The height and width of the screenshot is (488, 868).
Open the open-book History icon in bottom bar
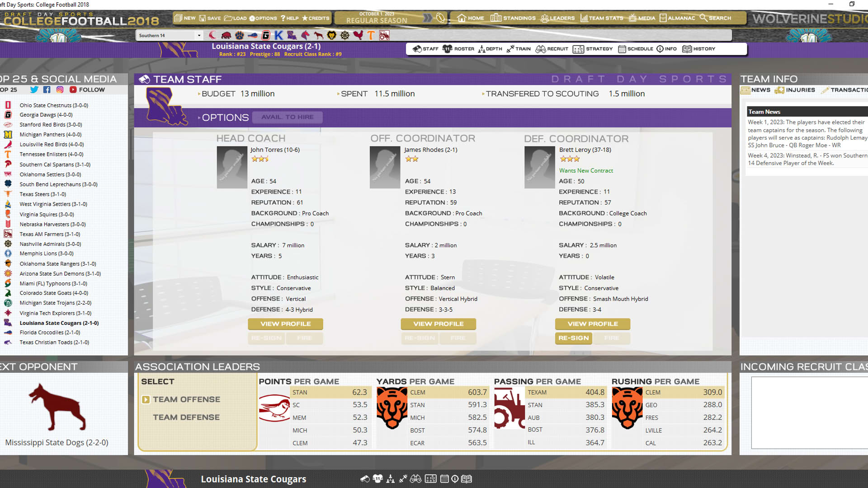coord(467,479)
